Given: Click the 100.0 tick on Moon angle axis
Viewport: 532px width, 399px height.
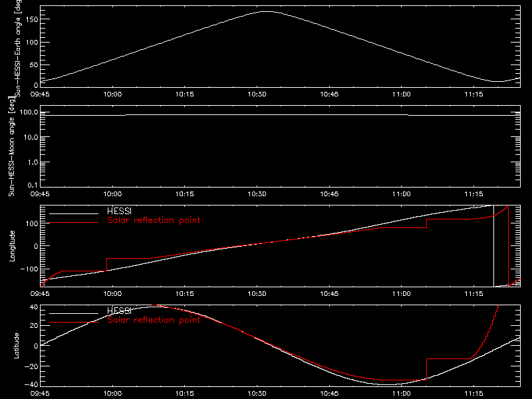Looking at the screenshot, I should pos(29,112).
